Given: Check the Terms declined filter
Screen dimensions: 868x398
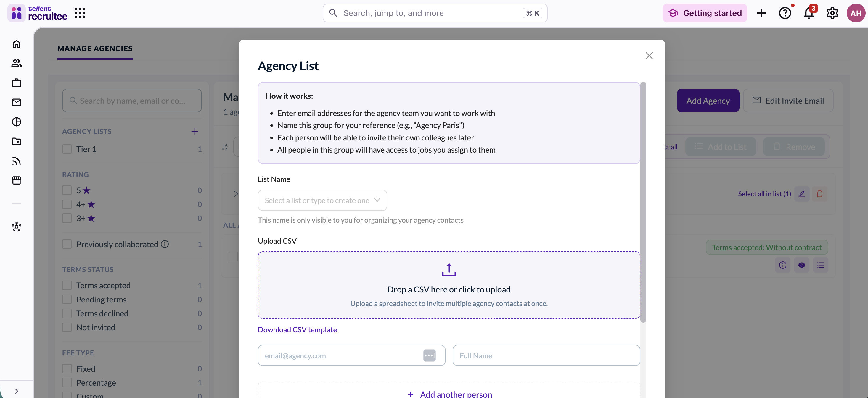Looking at the screenshot, I should (x=67, y=313).
